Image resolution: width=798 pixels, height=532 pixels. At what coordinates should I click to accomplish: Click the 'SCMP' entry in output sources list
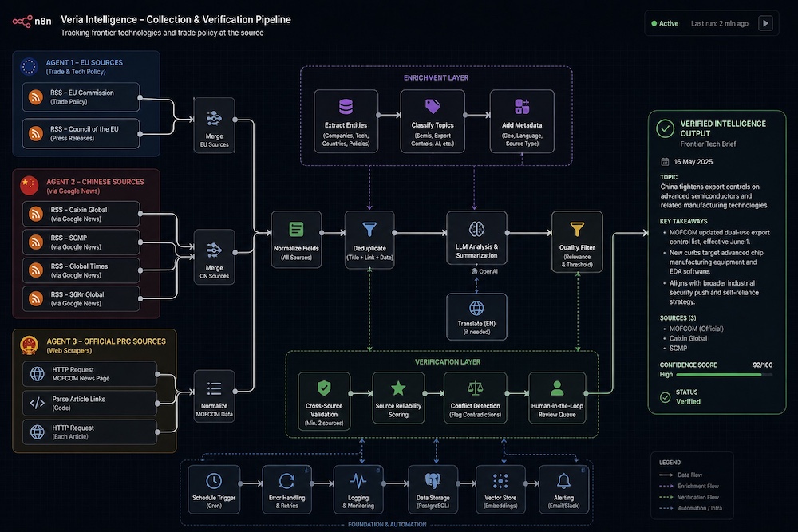click(x=678, y=349)
